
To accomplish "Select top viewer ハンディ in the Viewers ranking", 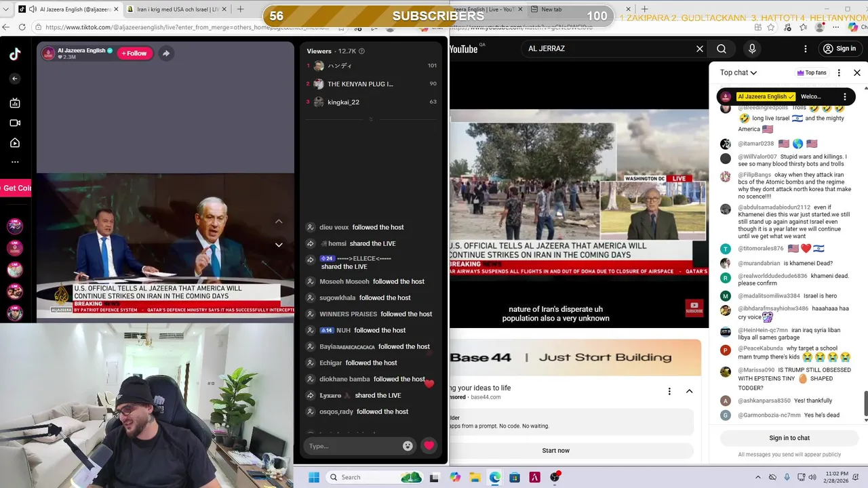I will coord(370,66).
